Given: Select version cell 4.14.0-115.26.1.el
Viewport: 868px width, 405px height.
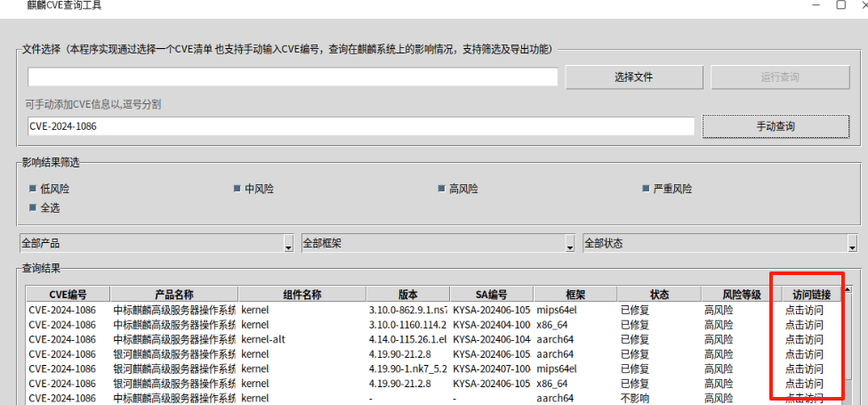Looking at the screenshot, I should (x=408, y=339).
